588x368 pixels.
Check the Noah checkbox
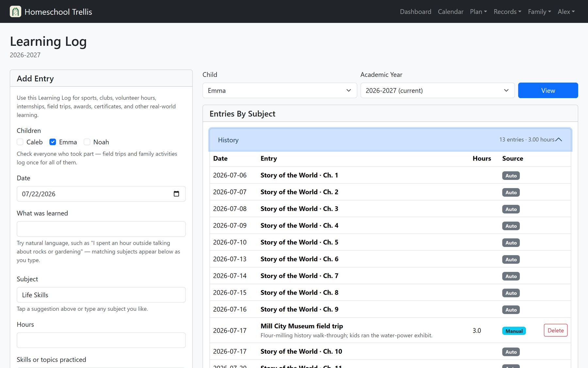87,142
